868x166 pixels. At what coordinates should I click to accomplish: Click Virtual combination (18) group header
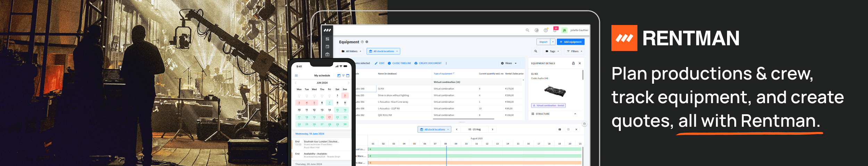point(447,82)
